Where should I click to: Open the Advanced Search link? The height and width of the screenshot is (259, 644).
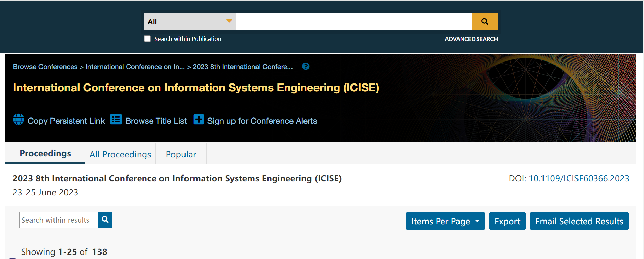(471, 39)
